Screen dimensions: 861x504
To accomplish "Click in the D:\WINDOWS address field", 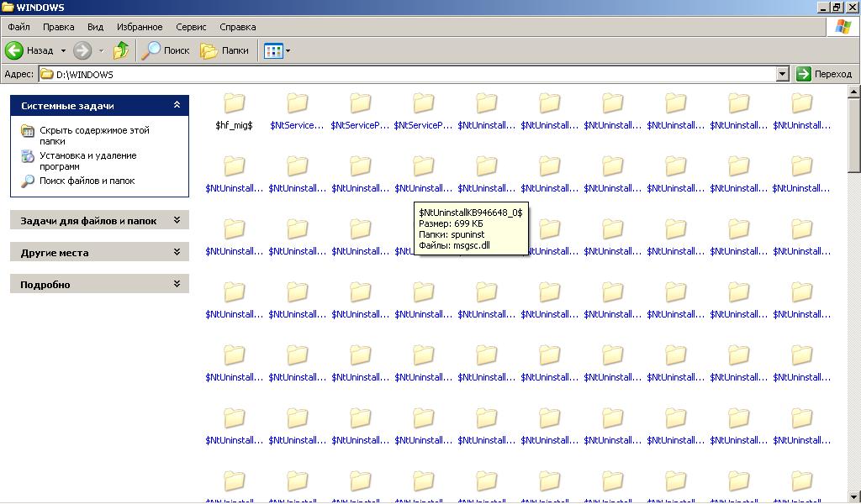I will pyautogui.click(x=404, y=74).
